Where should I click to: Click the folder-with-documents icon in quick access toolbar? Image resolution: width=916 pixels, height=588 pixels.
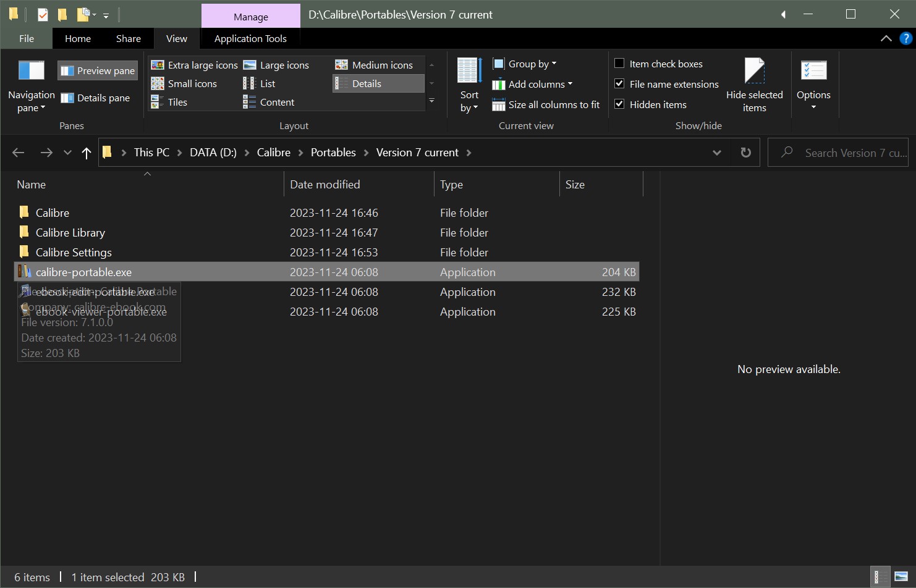[83, 14]
